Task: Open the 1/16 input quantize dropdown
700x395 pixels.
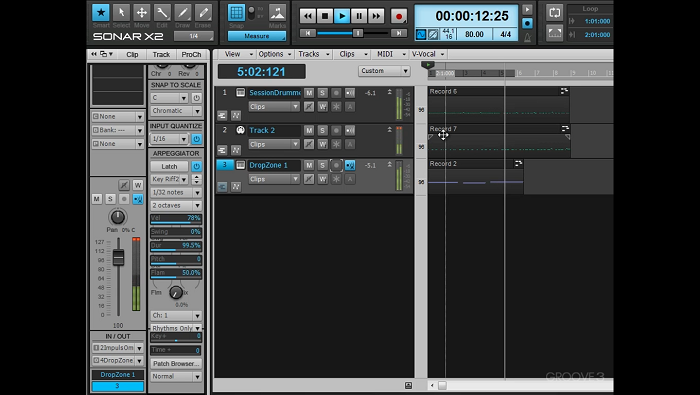Action: (169, 139)
